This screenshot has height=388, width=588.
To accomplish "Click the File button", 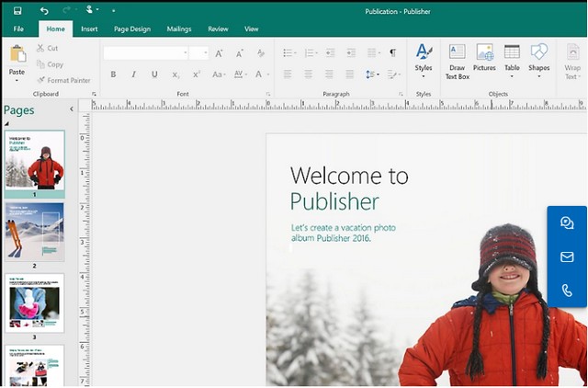I will [18, 29].
